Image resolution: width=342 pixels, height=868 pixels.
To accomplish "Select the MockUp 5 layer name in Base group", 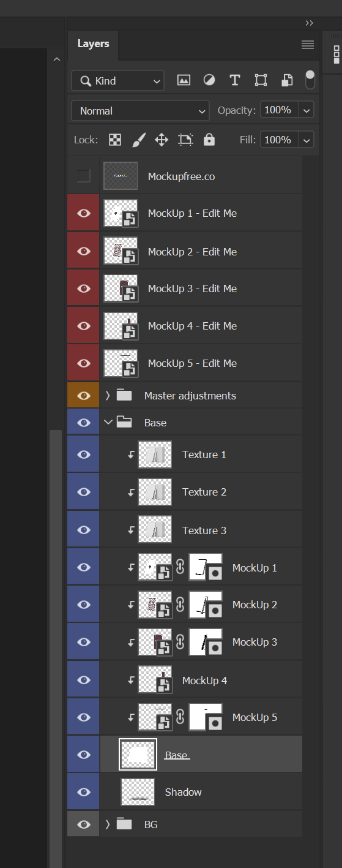I will [x=255, y=717].
